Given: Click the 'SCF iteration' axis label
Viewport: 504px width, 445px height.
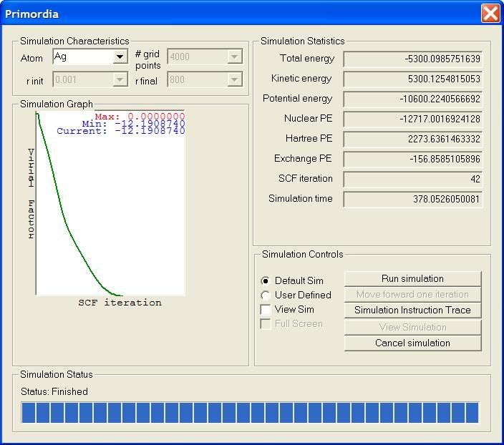Looking at the screenshot, I should pos(120,303).
